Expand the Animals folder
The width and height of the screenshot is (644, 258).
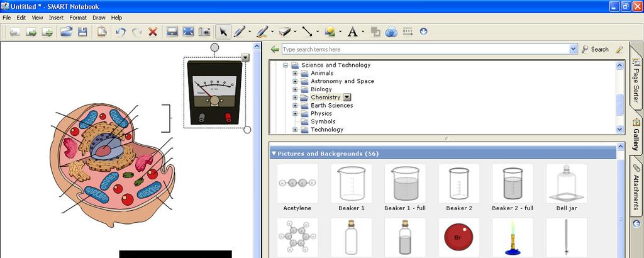click(x=295, y=73)
